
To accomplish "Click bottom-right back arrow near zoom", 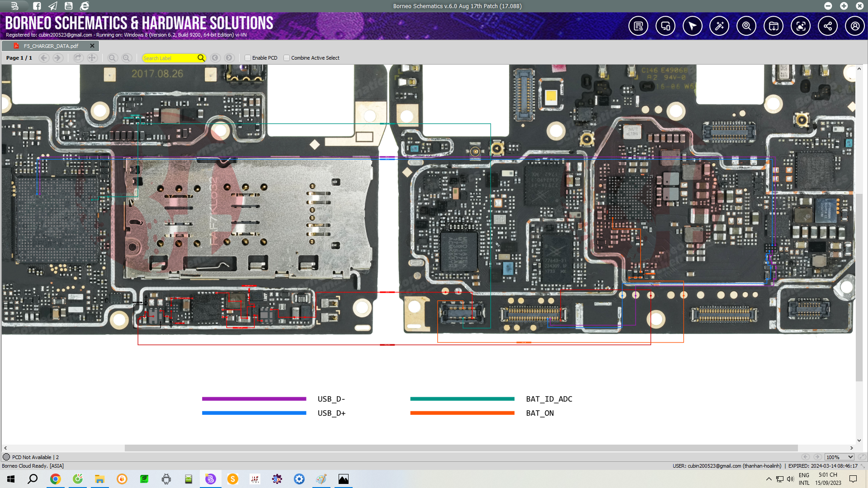I will (806, 457).
